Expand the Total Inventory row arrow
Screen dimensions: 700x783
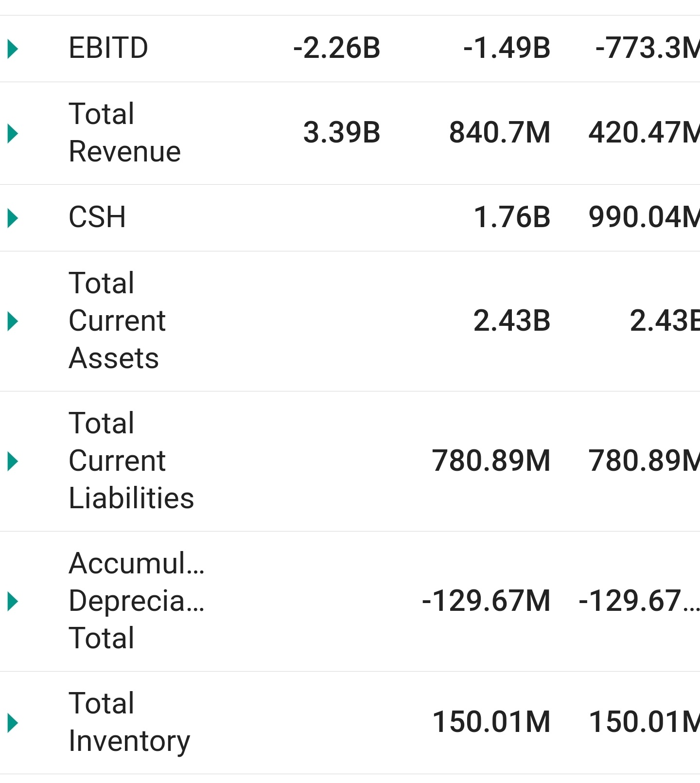pos(13,723)
